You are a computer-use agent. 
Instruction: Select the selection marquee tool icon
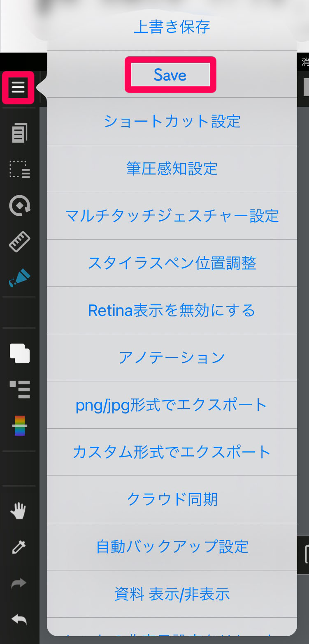coord(19,169)
